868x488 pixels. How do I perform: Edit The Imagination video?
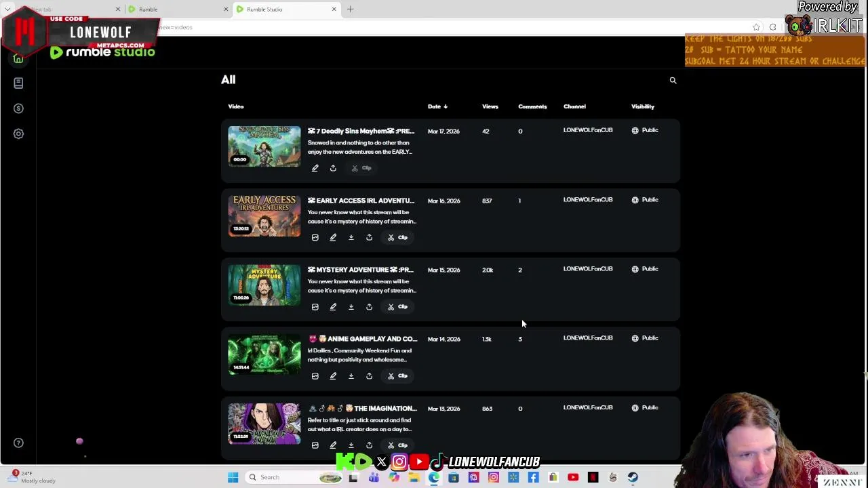pyautogui.click(x=333, y=445)
